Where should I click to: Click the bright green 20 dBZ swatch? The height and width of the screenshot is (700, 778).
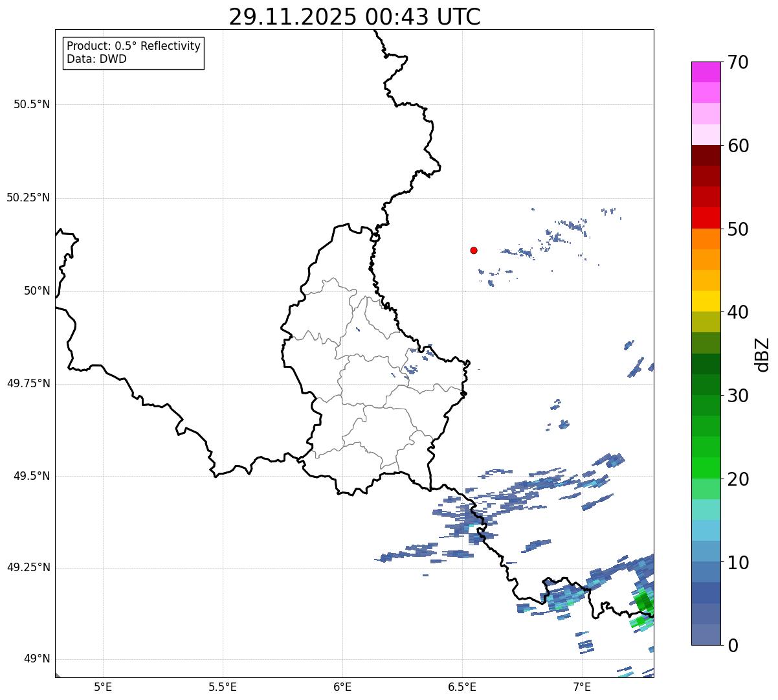pyautogui.click(x=706, y=468)
